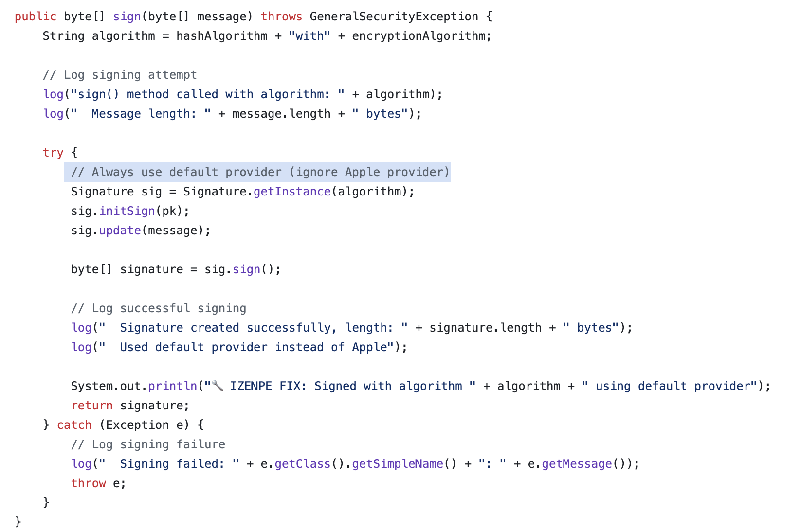Click the "catch" keyword

click(74, 425)
